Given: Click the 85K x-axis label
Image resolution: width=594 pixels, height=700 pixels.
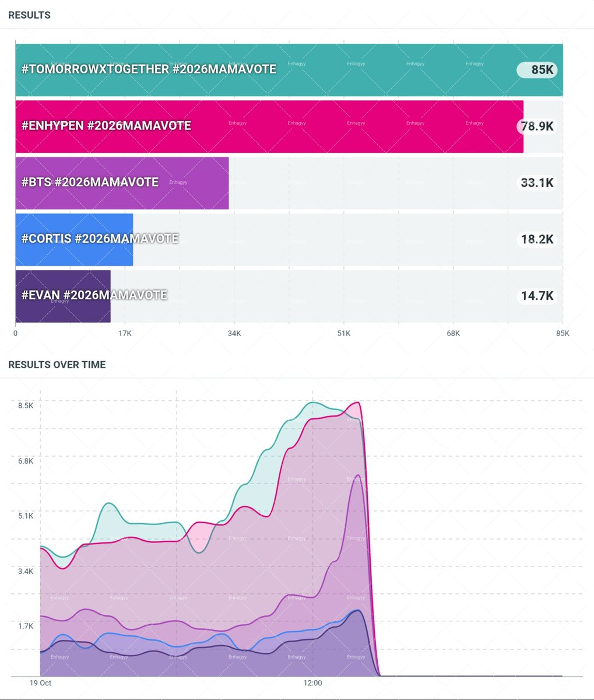Looking at the screenshot, I should (x=563, y=334).
